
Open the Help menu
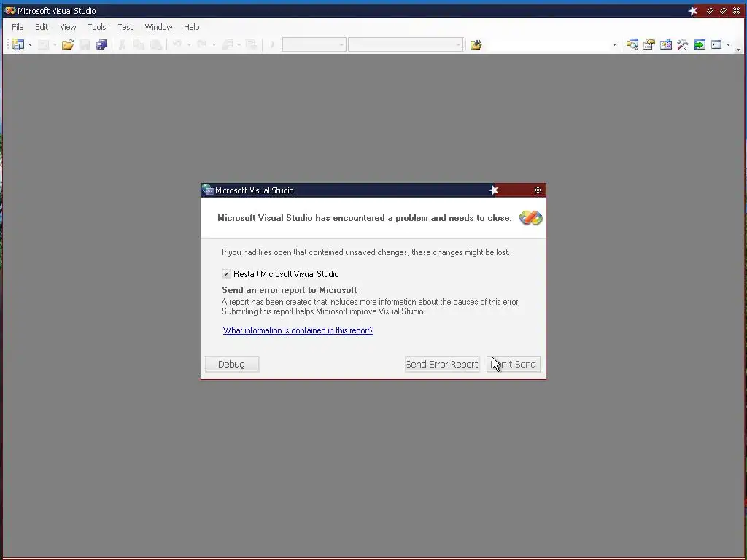[x=192, y=27]
